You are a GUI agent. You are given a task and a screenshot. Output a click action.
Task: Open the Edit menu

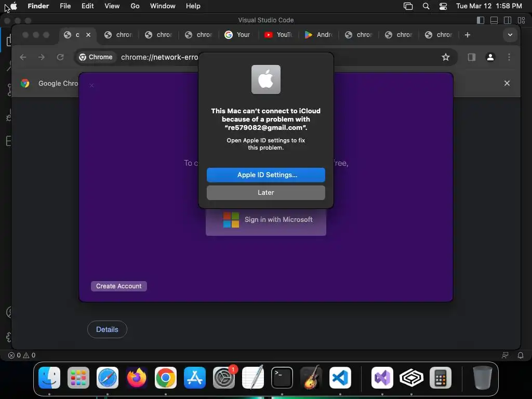(x=87, y=6)
